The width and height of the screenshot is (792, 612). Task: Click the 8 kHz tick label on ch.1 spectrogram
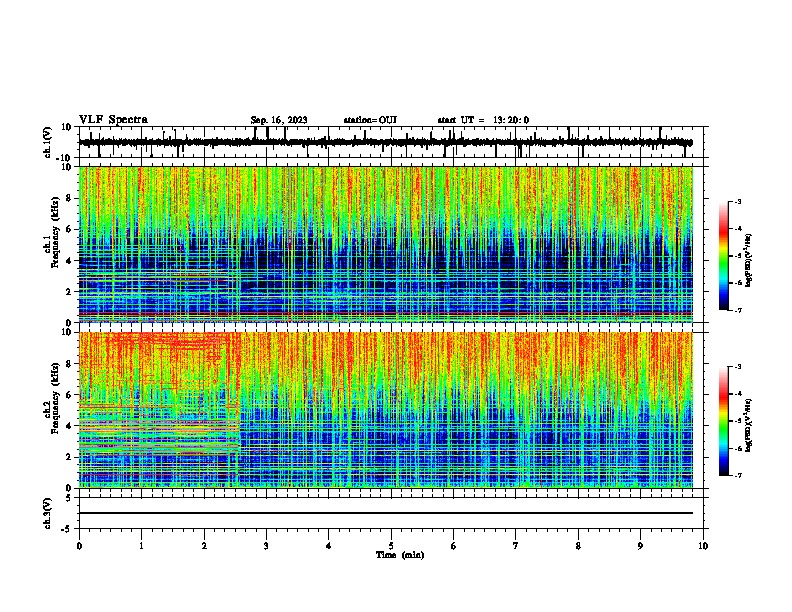pyautogui.click(x=69, y=198)
